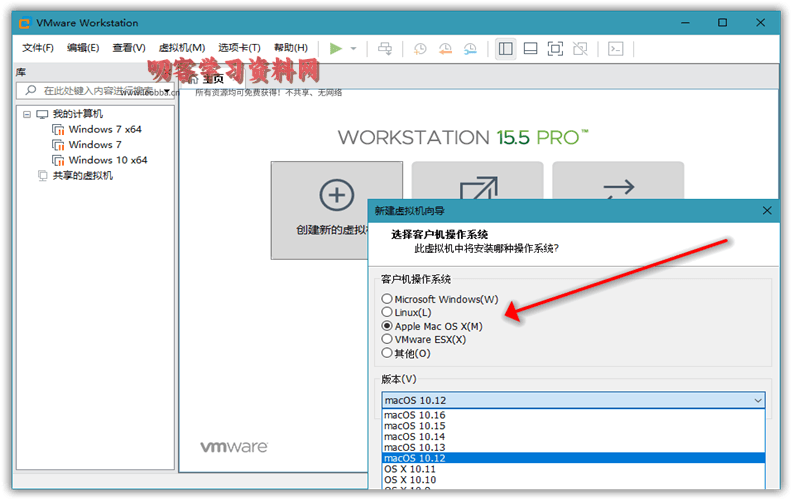Select the Microsoft Windows(W) radio button
This screenshot has height=500, width=792.
tap(387, 299)
